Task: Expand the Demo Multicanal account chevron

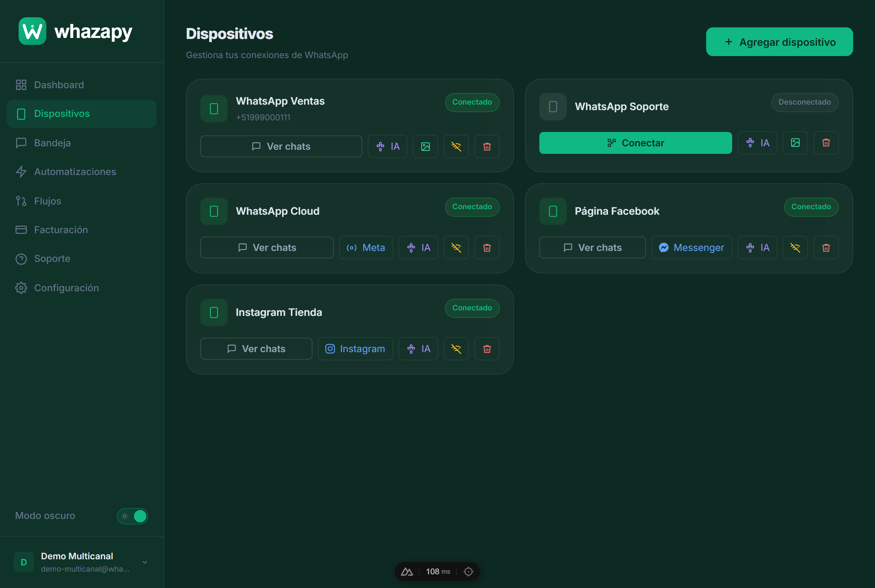Action: click(145, 562)
